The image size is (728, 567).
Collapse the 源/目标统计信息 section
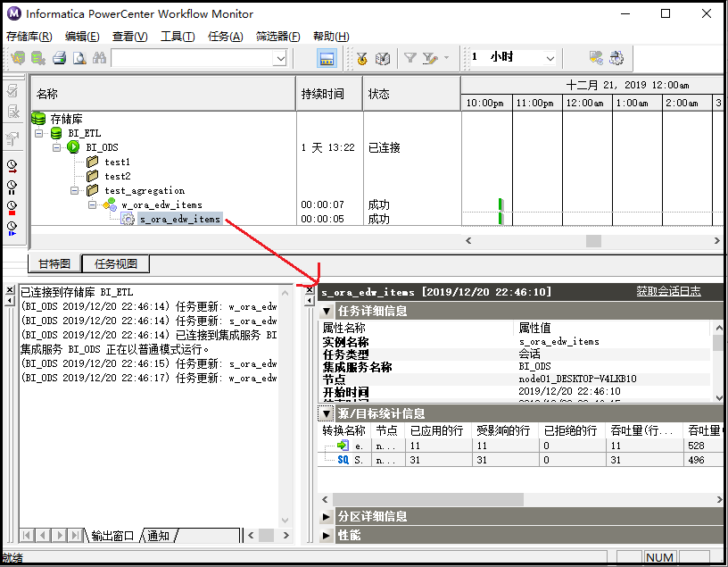pyautogui.click(x=327, y=413)
